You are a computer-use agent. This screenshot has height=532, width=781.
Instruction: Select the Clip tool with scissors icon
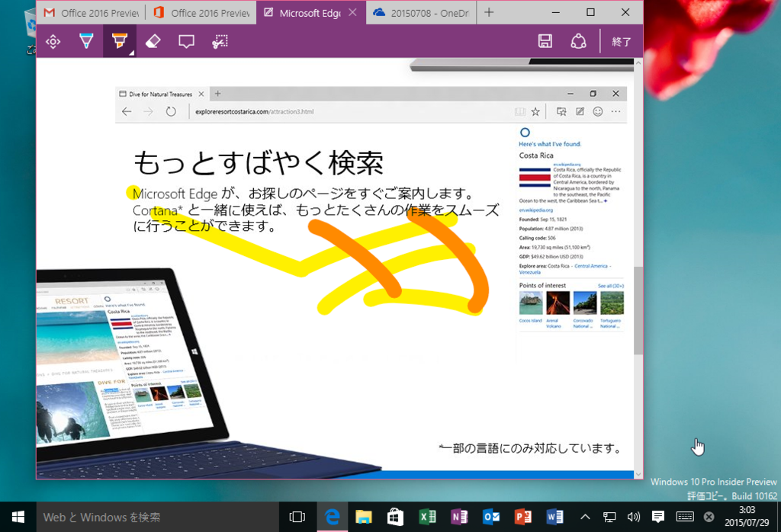pyautogui.click(x=220, y=41)
